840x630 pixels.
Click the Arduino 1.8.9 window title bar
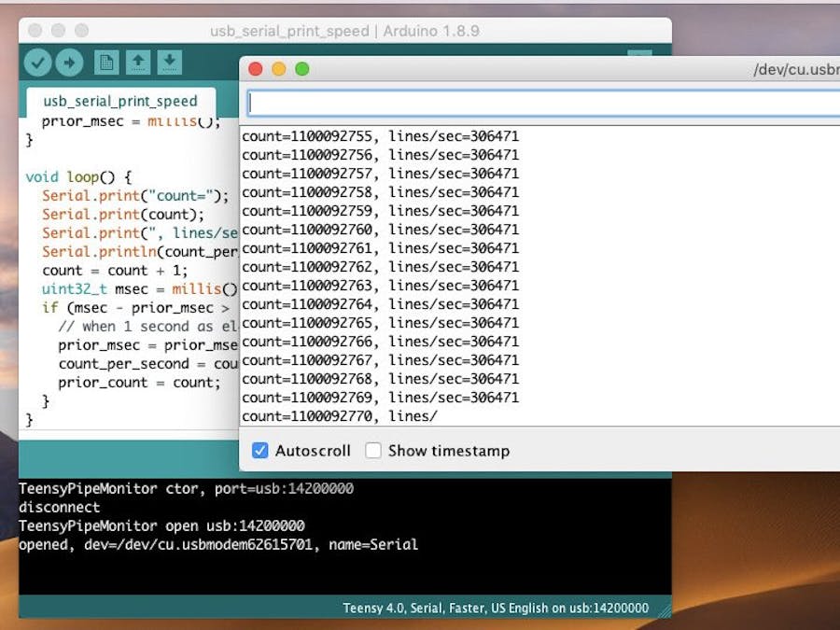(x=344, y=31)
